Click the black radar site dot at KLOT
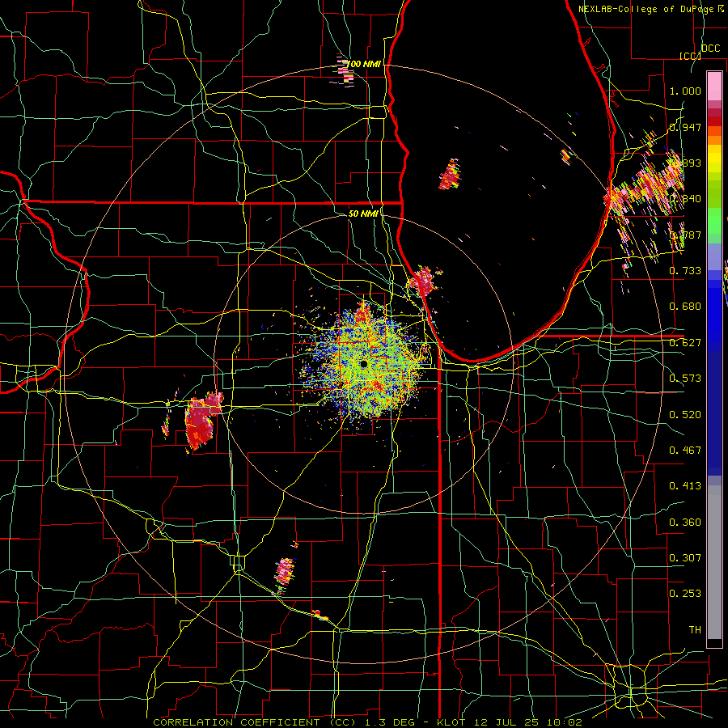The height and width of the screenshot is (728, 728). click(x=363, y=364)
